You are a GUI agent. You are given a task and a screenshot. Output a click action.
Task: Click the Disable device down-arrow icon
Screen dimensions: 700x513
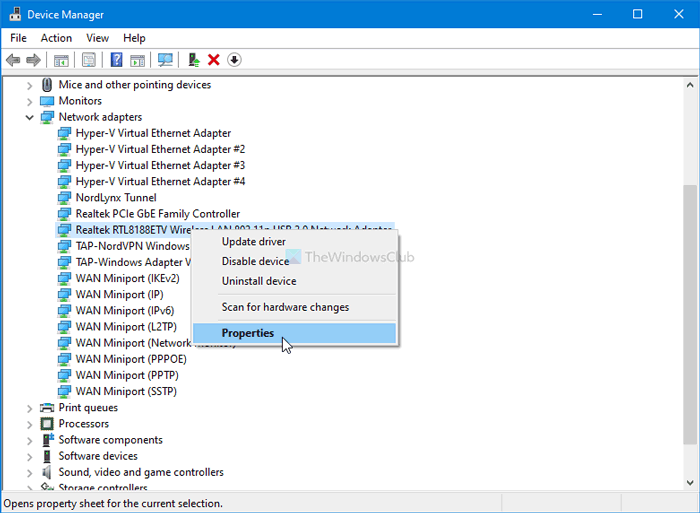coord(234,60)
